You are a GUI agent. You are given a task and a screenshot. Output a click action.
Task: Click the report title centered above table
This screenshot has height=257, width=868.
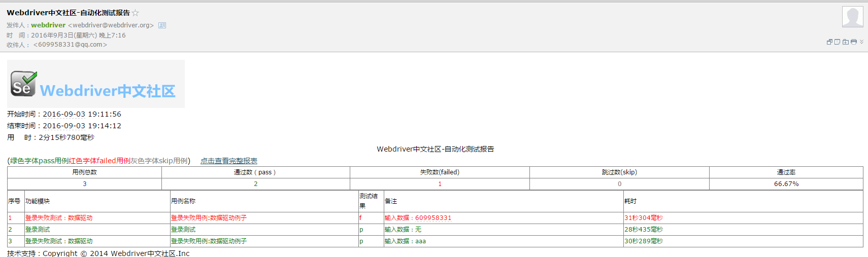coord(436,149)
